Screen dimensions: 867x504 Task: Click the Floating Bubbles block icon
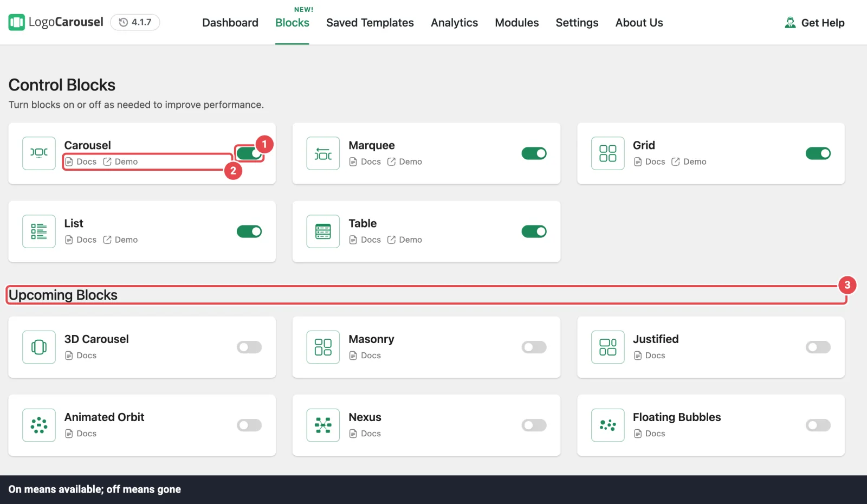(607, 425)
